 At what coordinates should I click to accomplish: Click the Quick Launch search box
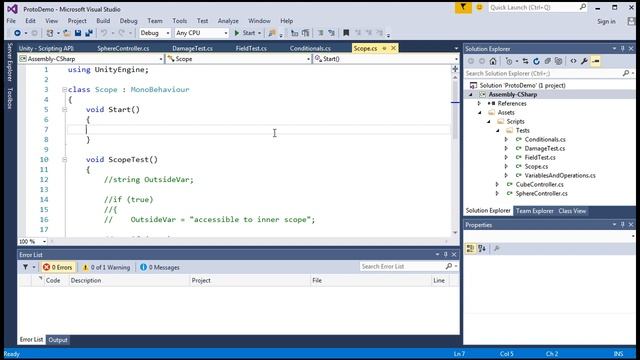[538, 7]
